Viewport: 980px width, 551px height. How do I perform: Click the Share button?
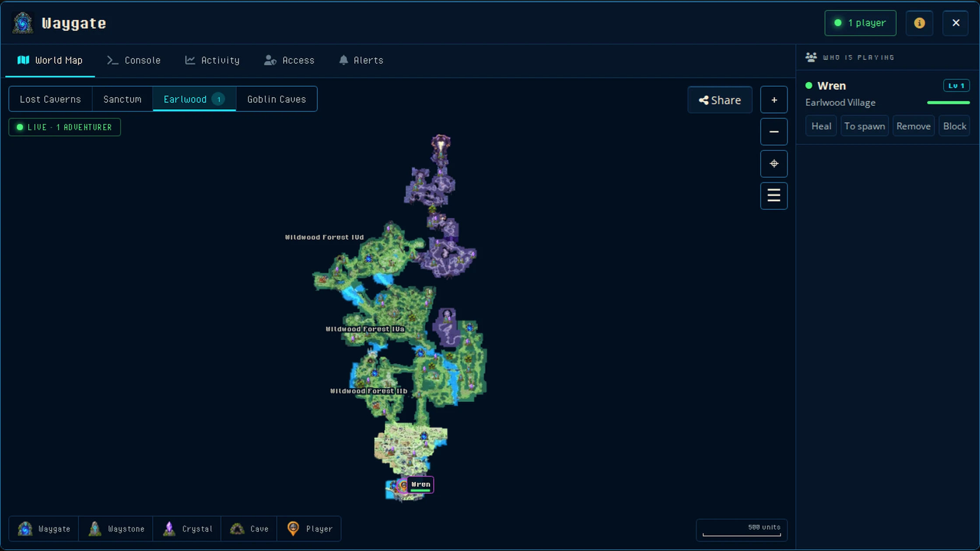pos(720,100)
